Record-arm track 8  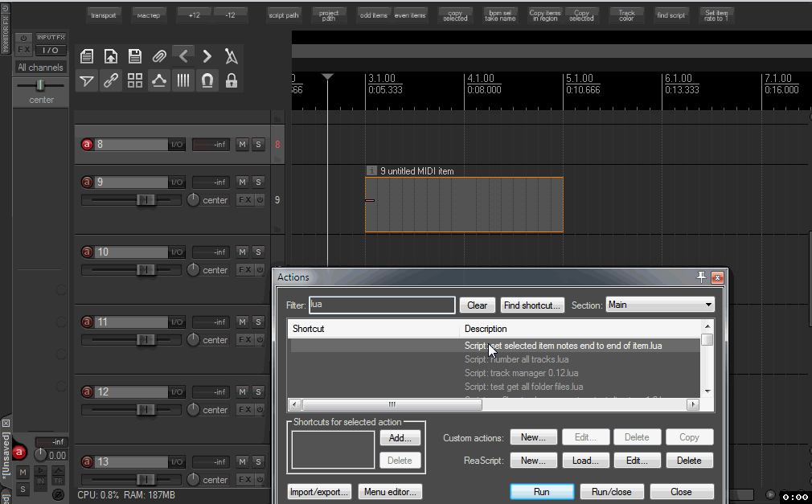[x=87, y=145]
